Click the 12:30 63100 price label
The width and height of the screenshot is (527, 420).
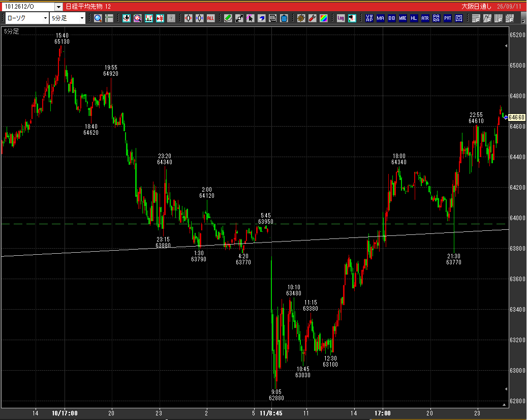click(x=330, y=362)
